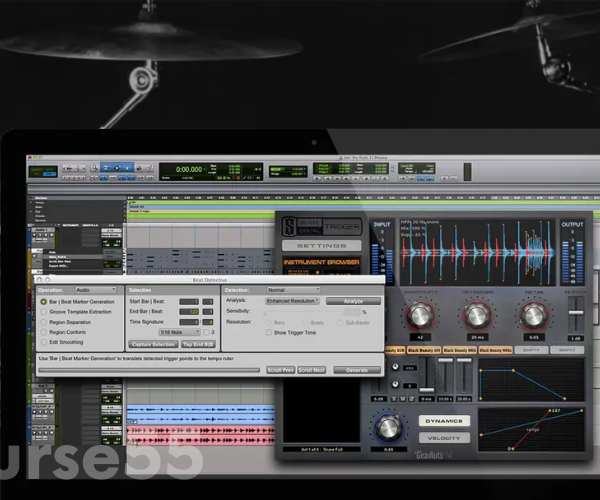Select Region Separation operation

tap(44, 322)
